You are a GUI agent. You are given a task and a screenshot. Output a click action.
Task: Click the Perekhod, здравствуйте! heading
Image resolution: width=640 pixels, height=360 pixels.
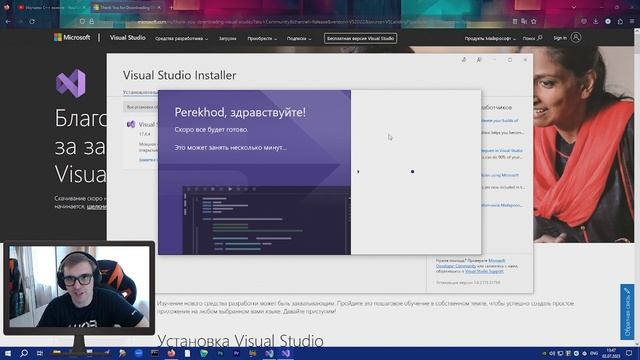(240, 112)
